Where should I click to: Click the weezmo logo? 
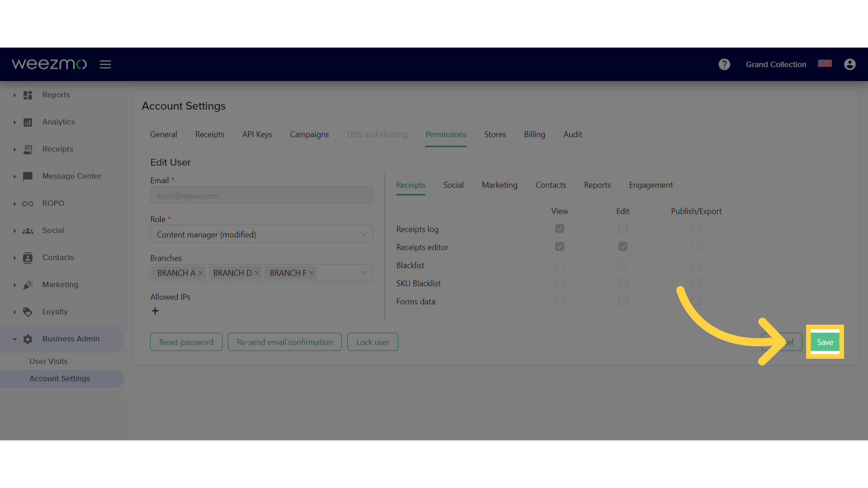(49, 64)
